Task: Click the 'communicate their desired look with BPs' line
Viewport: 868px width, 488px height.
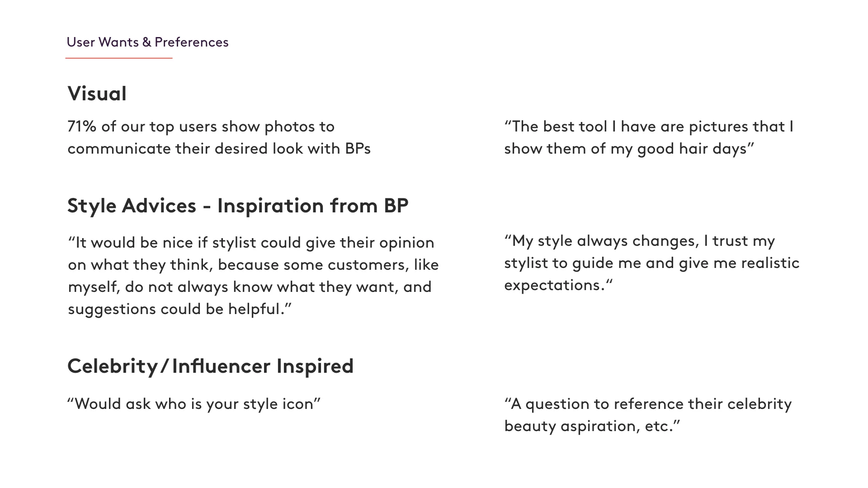Action: 219,149
